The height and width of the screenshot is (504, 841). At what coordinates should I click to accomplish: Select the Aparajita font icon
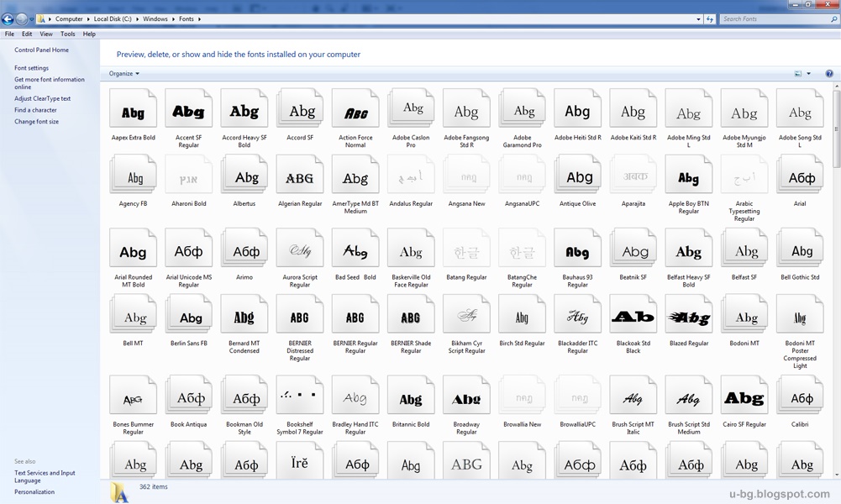[633, 175]
